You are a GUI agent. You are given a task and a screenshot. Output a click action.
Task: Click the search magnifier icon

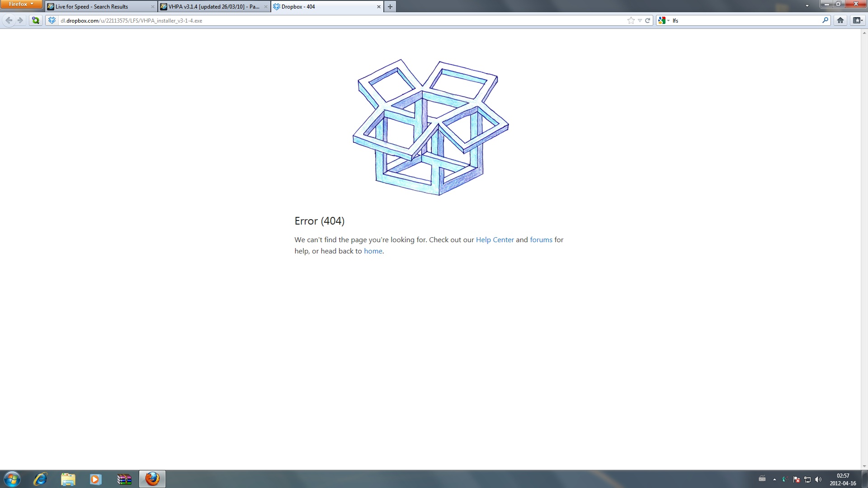click(x=825, y=20)
